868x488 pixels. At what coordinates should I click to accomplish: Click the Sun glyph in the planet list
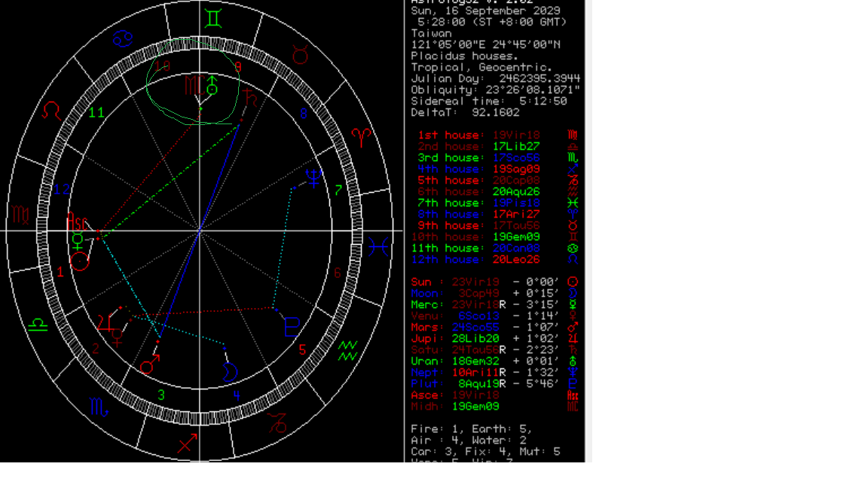(573, 282)
